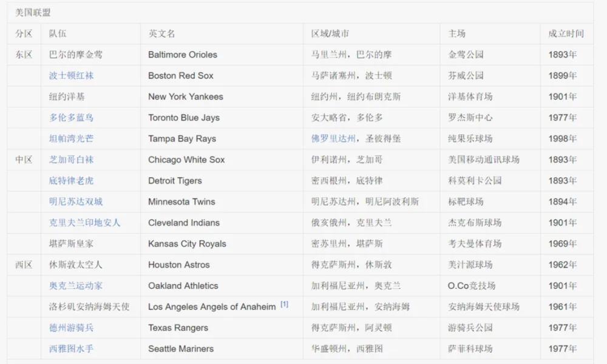The height and width of the screenshot is (364, 607).
Task: Click the Houston Astros English name
Action: point(179,265)
